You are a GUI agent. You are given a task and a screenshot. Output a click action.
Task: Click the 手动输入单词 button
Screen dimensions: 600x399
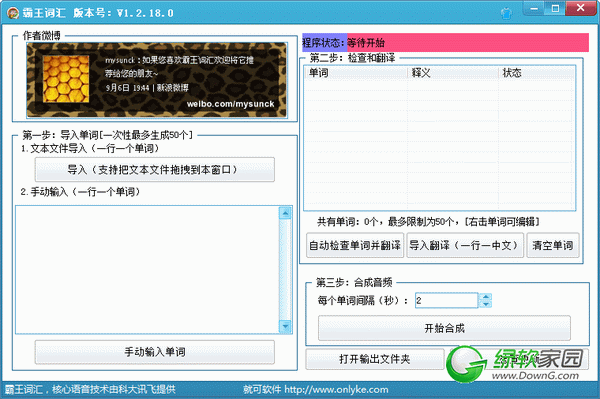pos(155,352)
